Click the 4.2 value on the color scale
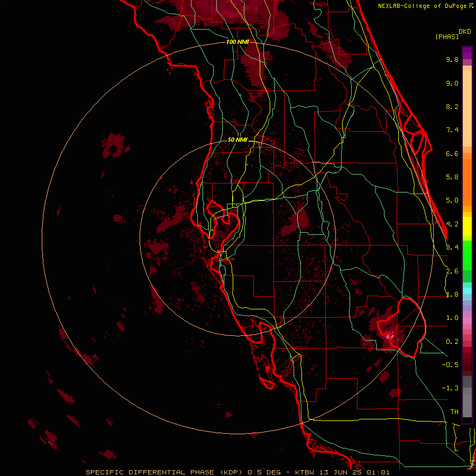 coord(452,224)
